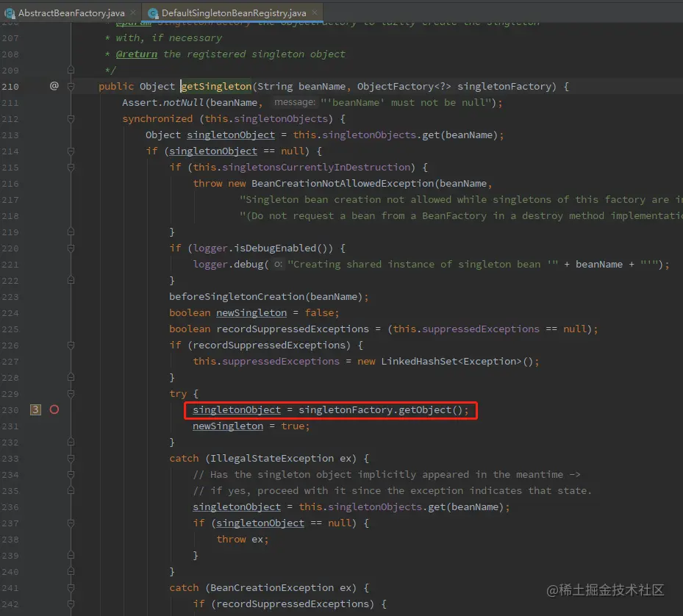Click fold end marker on line 239
683x616 pixels.
71,556
